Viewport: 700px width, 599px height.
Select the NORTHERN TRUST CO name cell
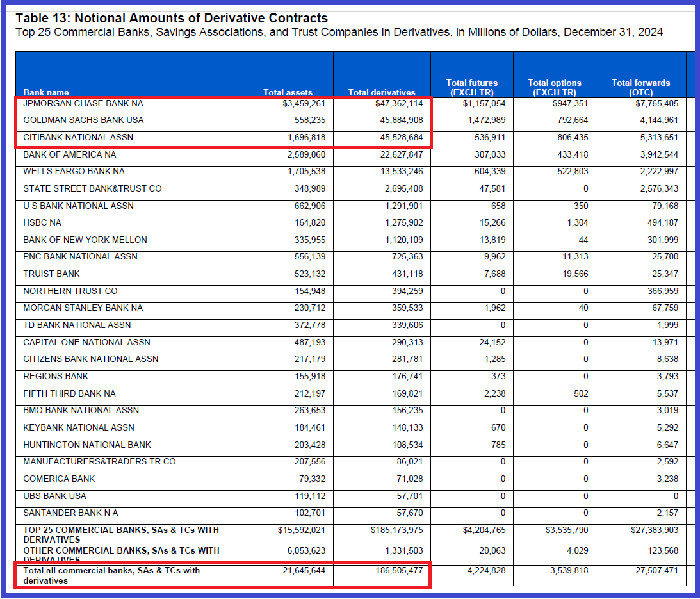(x=70, y=291)
